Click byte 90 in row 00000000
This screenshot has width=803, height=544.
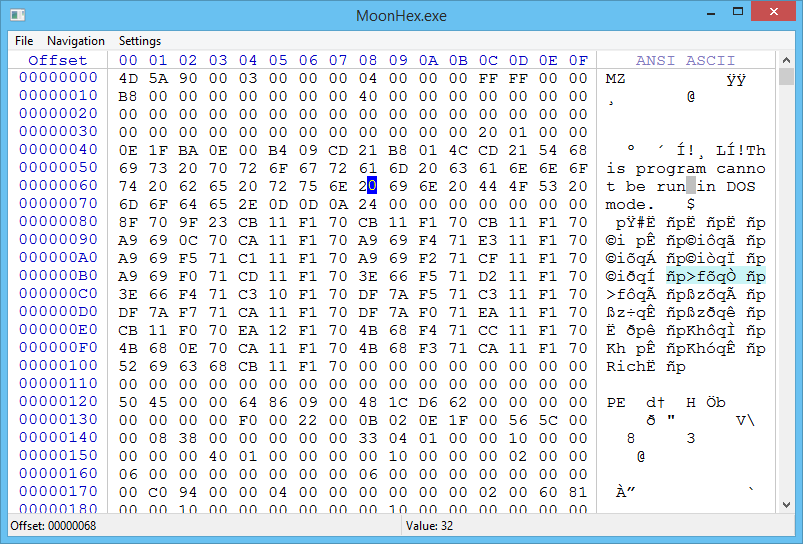coord(188,78)
